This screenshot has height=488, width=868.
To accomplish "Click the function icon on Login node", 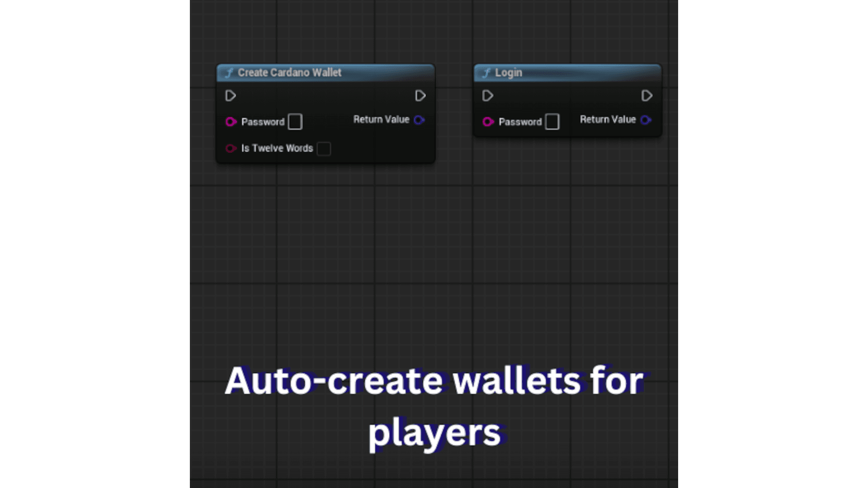I will (x=486, y=73).
